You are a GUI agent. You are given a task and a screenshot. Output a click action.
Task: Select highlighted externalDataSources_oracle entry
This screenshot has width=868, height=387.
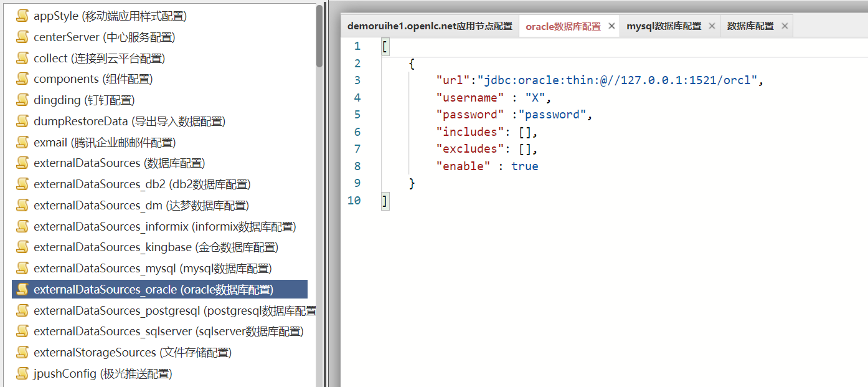[159, 290]
